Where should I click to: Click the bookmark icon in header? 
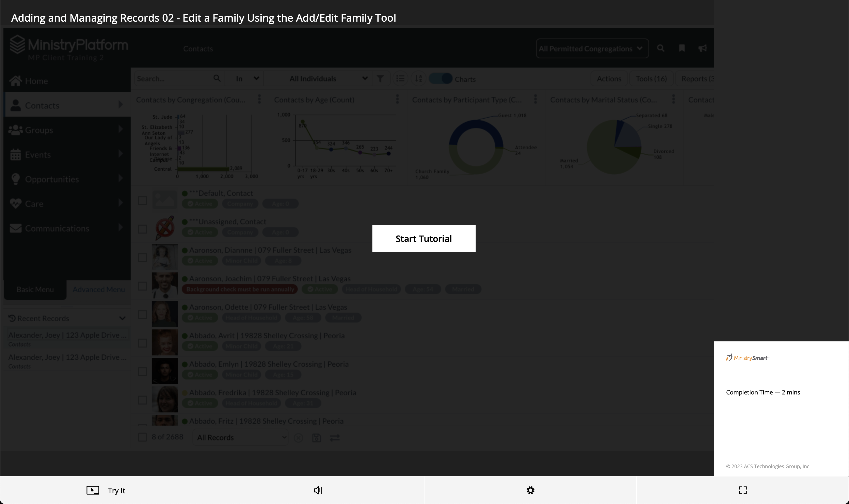tap(681, 48)
